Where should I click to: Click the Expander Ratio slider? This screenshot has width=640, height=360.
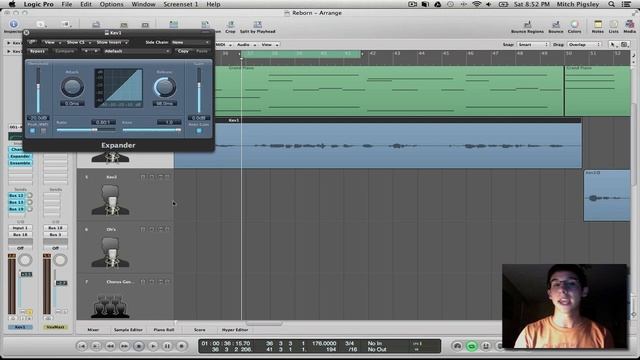tap(86, 130)
